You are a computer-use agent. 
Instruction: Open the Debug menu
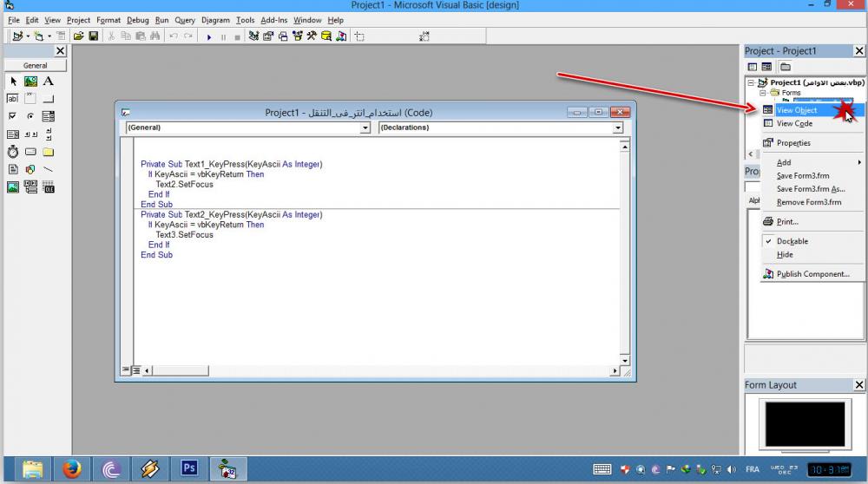click(138, 20)
